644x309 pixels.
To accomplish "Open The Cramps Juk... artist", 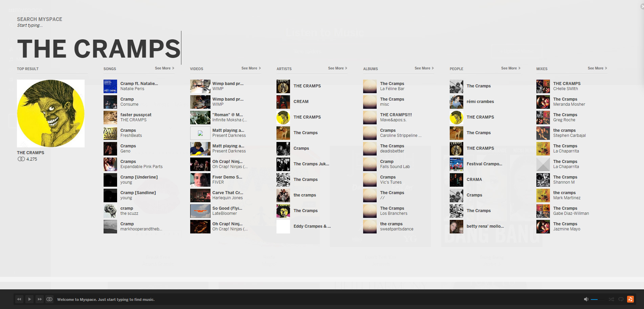I will pos(312,164).
